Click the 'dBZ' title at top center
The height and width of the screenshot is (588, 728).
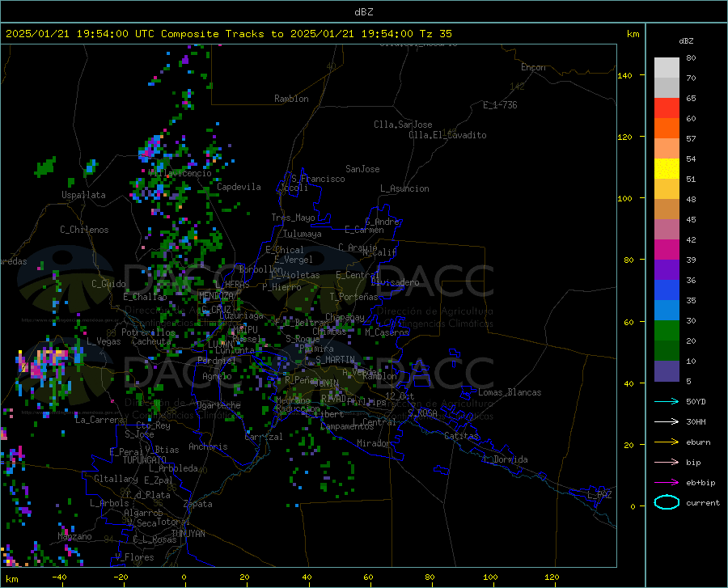click(x=363, y=12)
